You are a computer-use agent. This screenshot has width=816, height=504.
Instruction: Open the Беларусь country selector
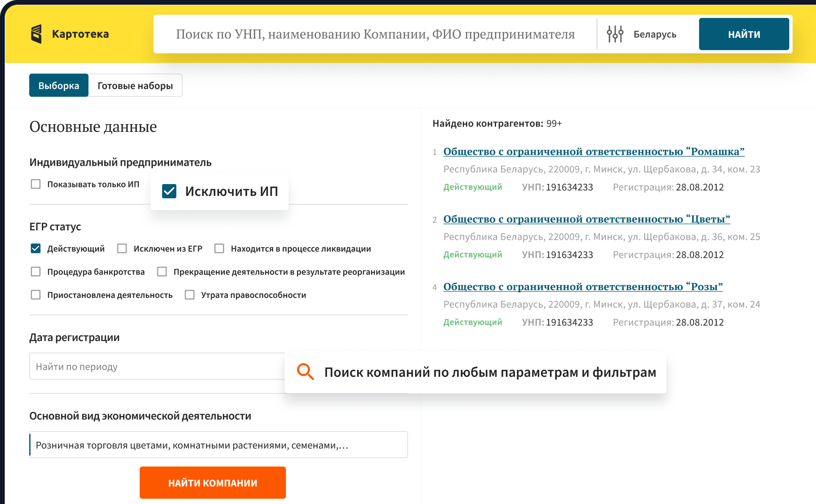(x=655, y=33)
